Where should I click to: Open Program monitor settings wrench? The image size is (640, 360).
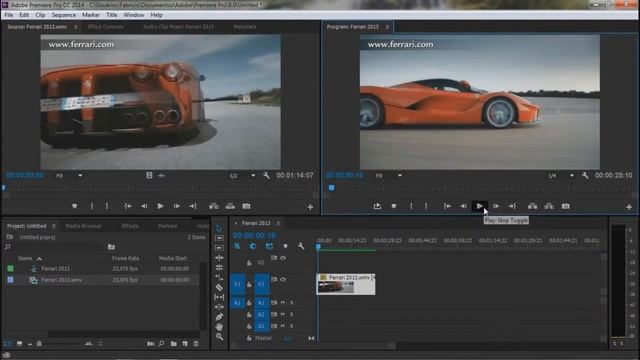point(585,175)
